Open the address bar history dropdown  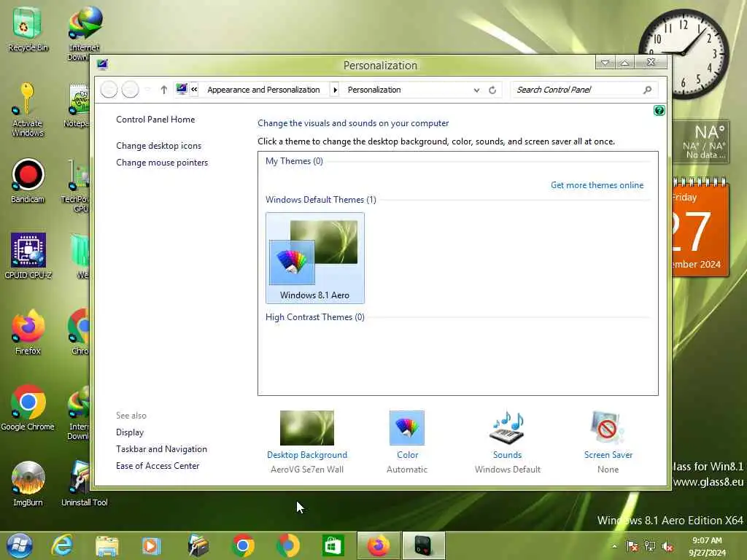click(x=476, y=90)
